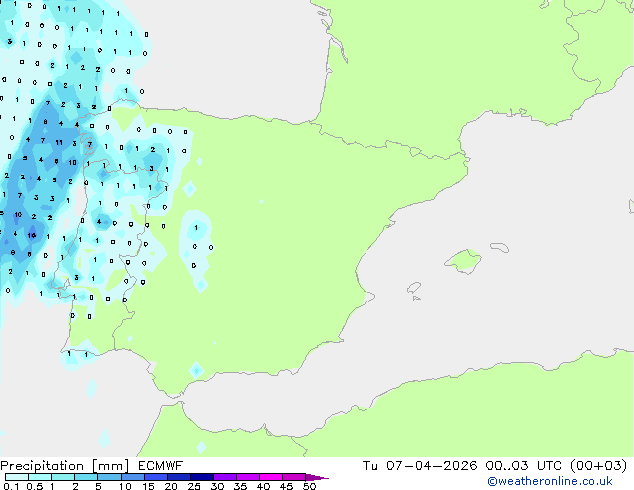This screenshot has width=634, height=490.
Task: Select the 5–10 mm legend color box
Action: tap(109, 477)
